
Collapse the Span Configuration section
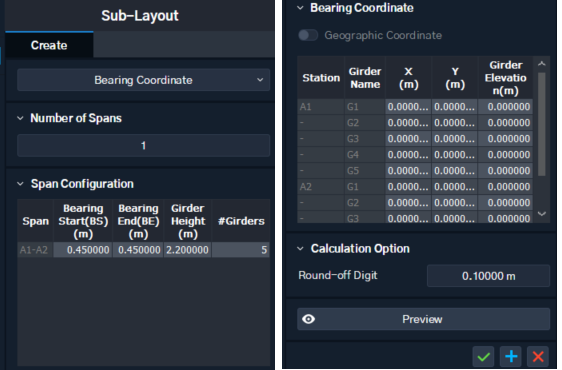[x=20, y=184]
